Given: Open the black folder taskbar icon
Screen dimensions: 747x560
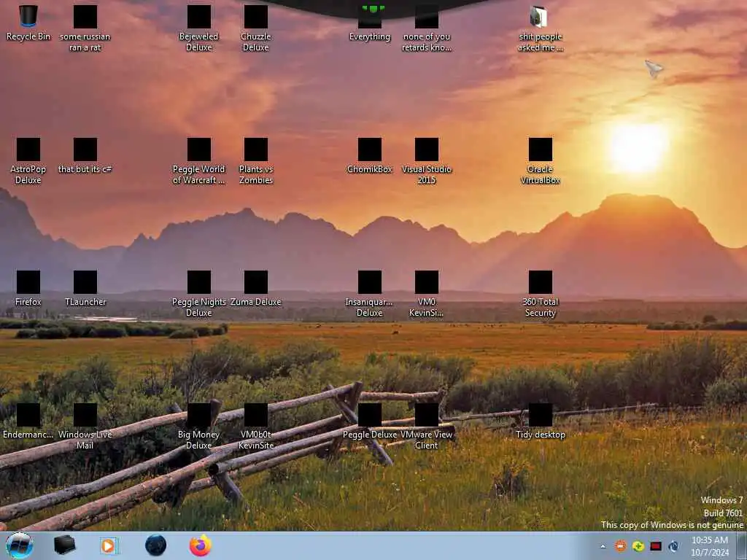Looking at the screenshot, I should tap(64, 545).
